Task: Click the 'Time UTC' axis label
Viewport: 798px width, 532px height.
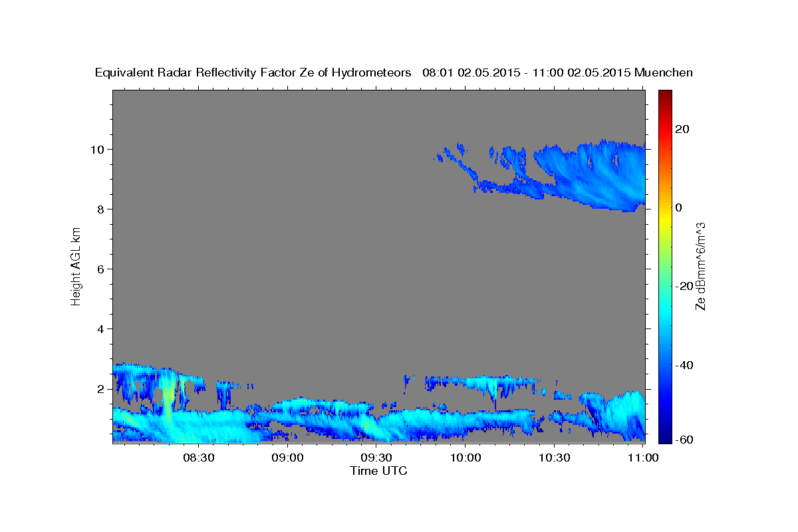Action: coord(378,471)
